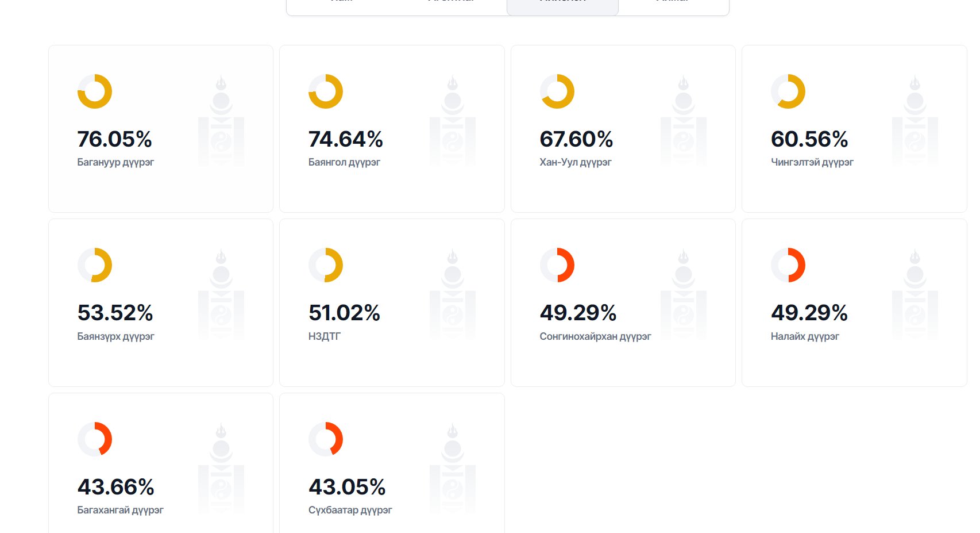Screen dimensions: 980x533
Task: Open the Багануур дүүрэг label link
Action: pyautogui.click(x=115, y=162)
